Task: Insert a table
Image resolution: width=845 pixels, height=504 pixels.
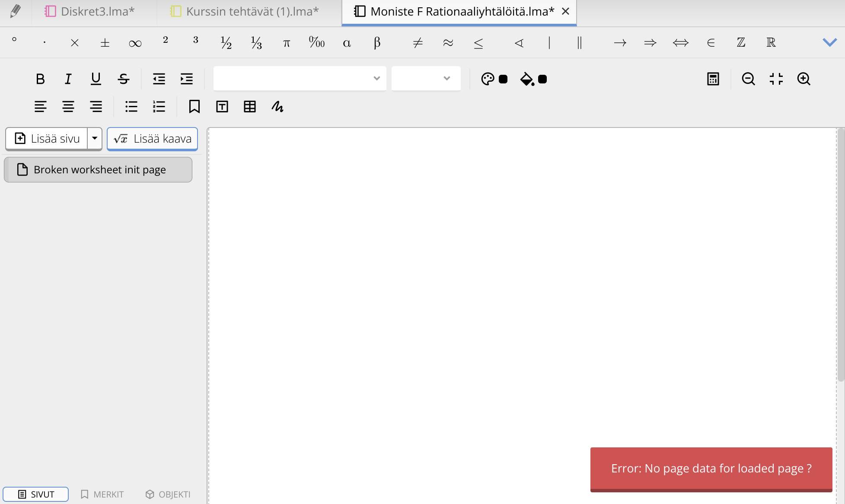Action: [x=250, y=107]
